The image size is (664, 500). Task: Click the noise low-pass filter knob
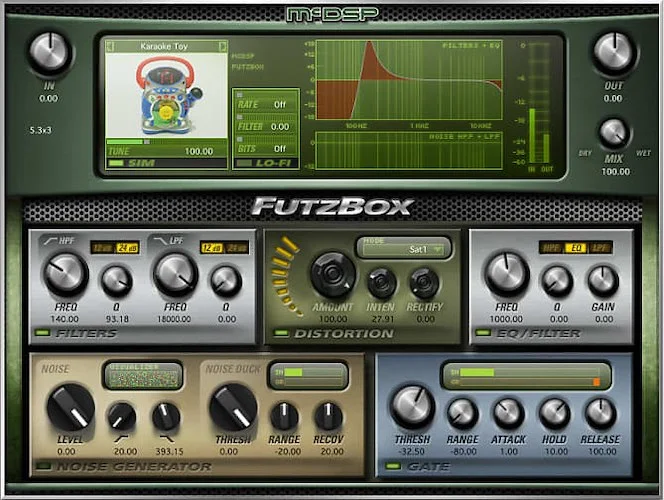(166, 416)
